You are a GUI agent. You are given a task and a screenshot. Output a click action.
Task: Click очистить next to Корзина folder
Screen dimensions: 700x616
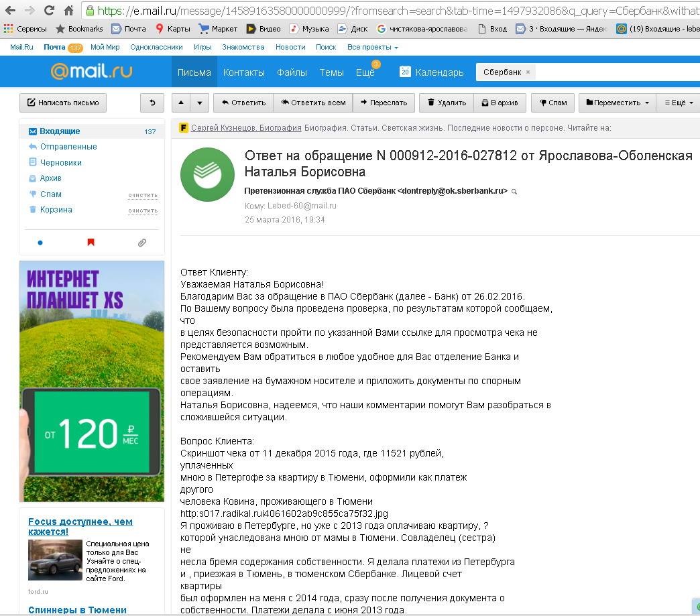click(x=143, y=210)
